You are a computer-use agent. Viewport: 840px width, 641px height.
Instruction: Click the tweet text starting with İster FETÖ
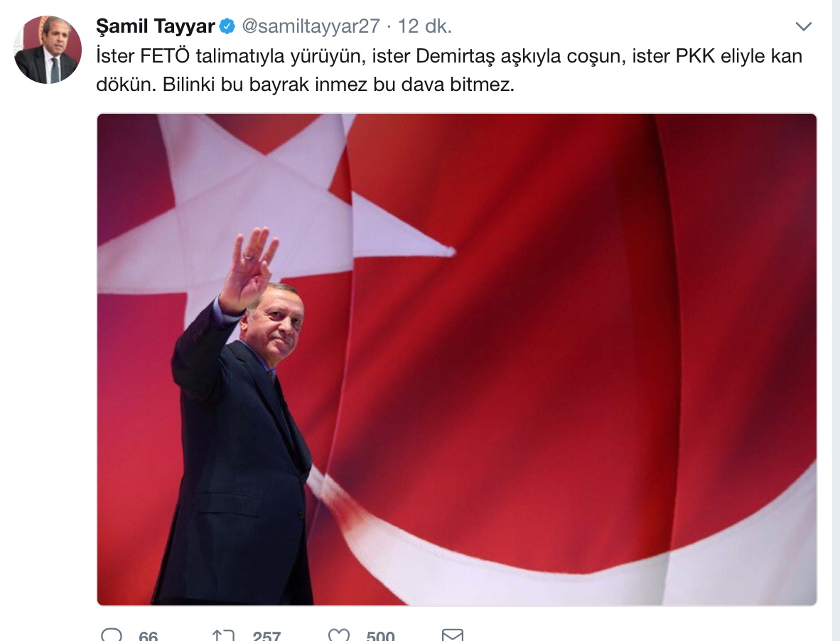[x=449, y=70]
